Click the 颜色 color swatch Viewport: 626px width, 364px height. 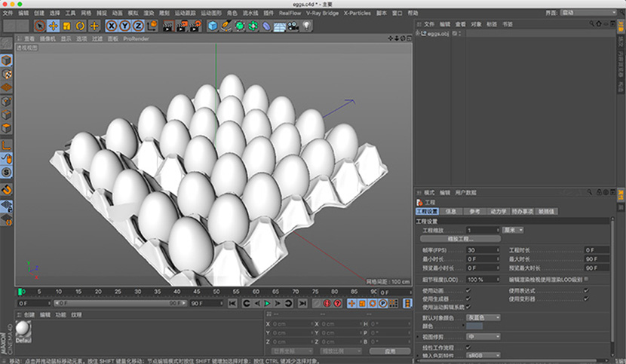[x=474, y=326]
